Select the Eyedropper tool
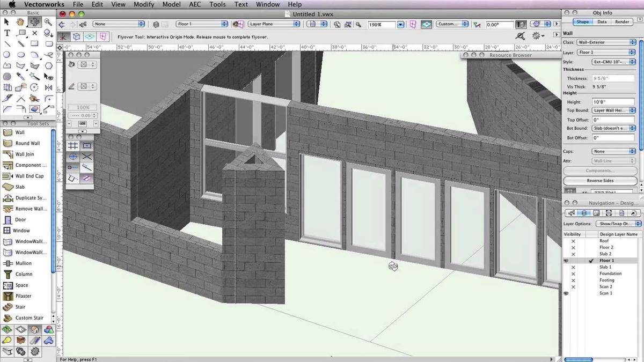 pos(20,76)
